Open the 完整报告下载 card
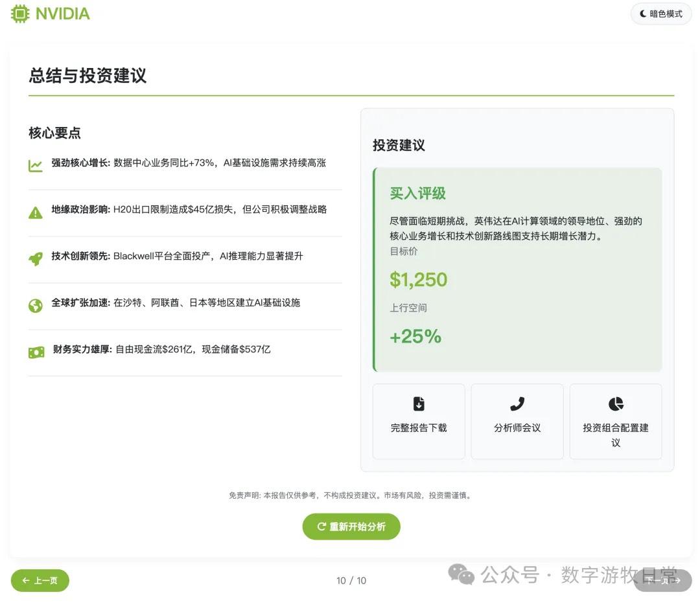This screenshot has width=700, height=603. click(419, 421)
